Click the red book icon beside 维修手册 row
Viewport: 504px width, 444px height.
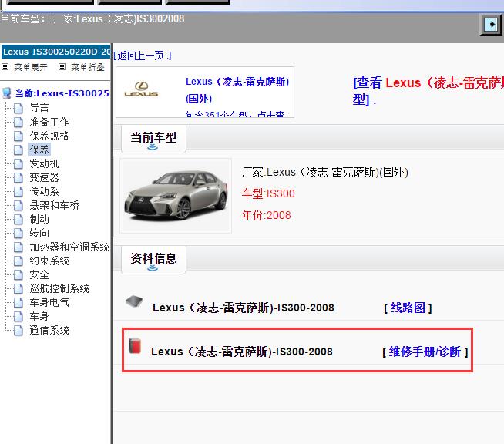pos(135,346)
